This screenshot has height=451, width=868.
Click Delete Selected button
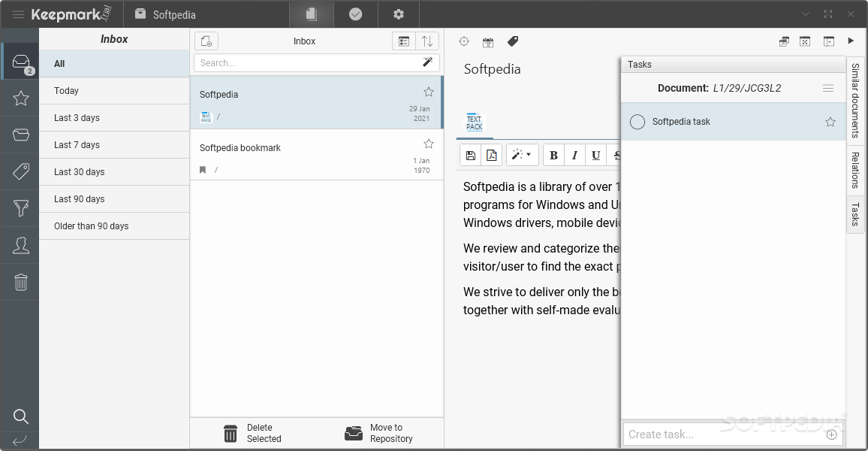pos(252,433)
